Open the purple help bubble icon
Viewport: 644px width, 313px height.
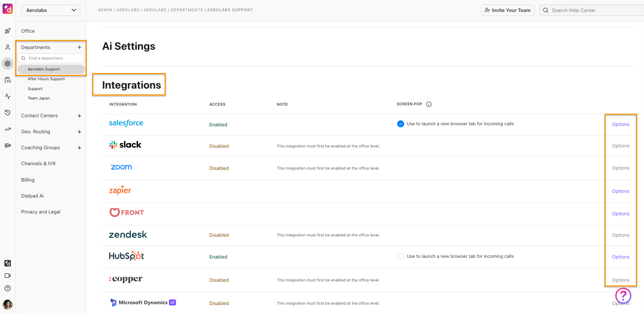[x=623, y=296]
